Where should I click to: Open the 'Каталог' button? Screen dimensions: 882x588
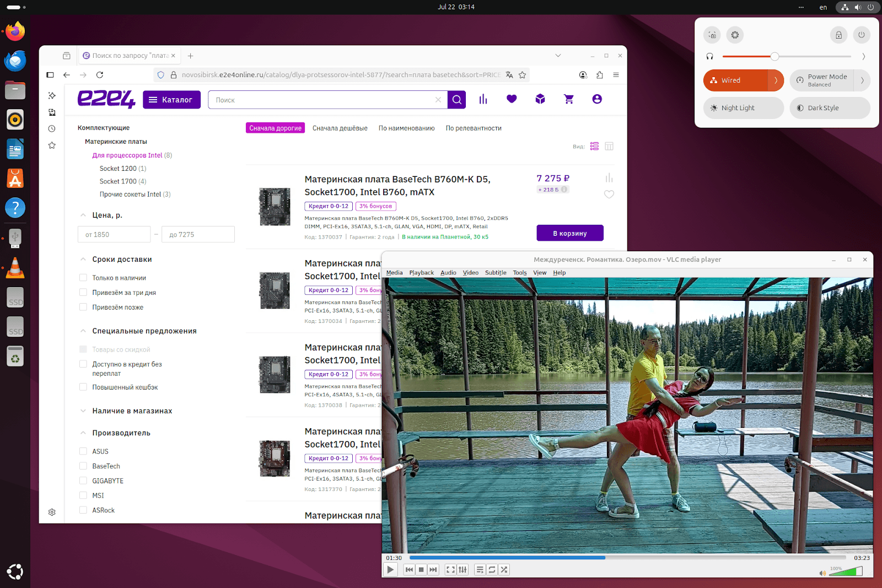click(x=171, y=100)
